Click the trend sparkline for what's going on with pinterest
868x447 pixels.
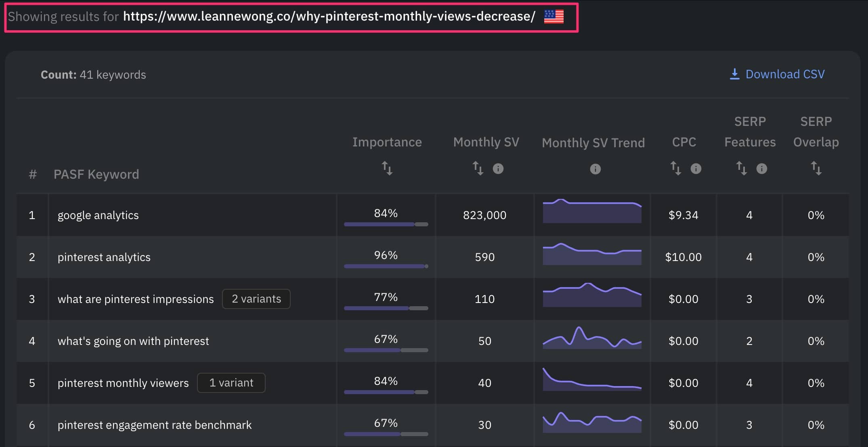point(592,338)
